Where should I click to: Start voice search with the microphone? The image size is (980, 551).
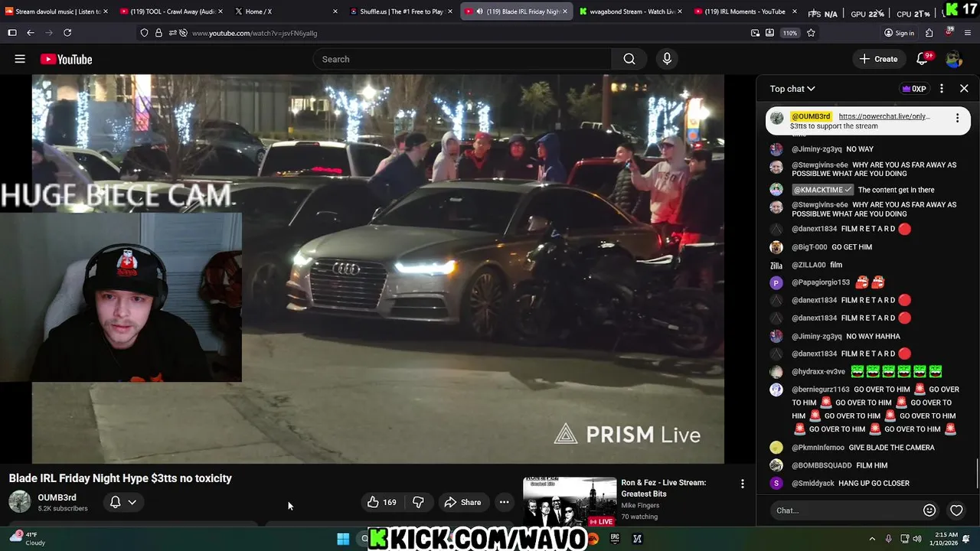(667, 59)
